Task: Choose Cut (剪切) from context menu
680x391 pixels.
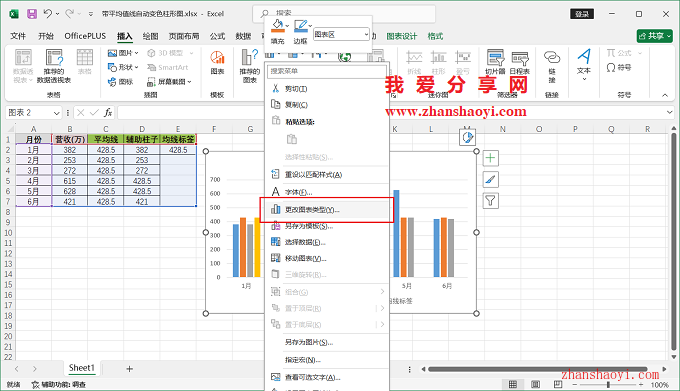Action: click(x=327, y=88)
